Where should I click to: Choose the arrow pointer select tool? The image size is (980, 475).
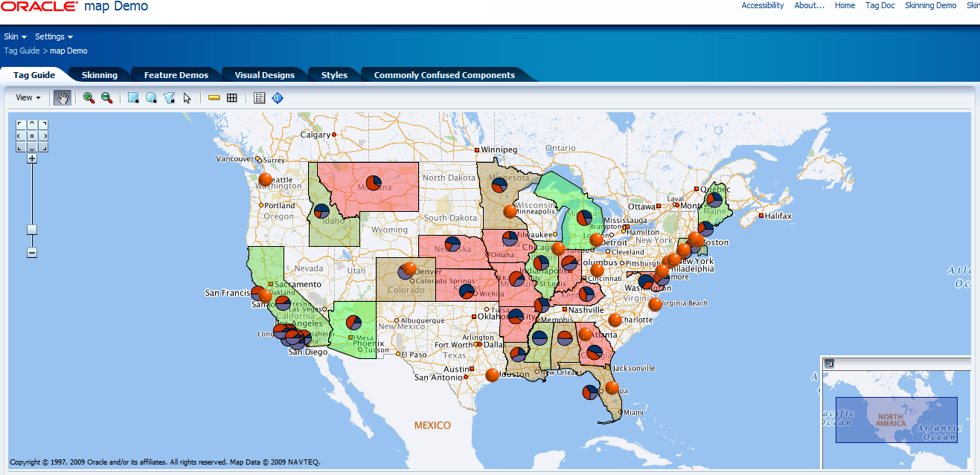click(x=187, y=97)
